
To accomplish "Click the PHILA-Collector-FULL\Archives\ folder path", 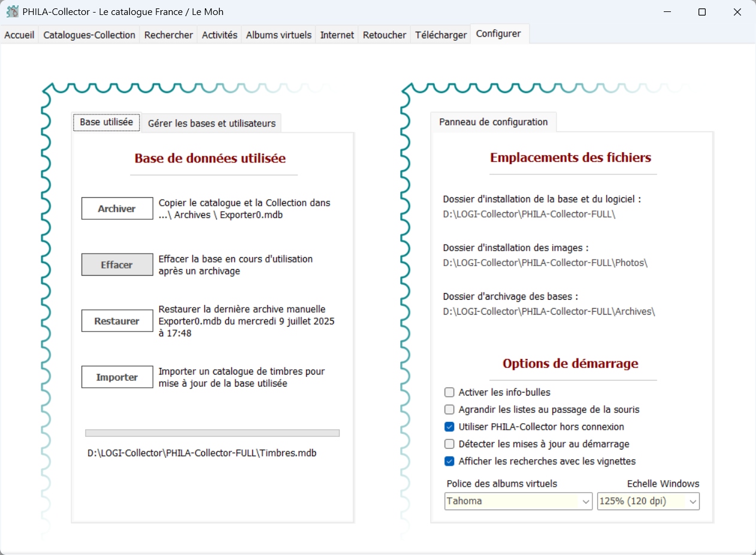I will (x=549, y=312).
